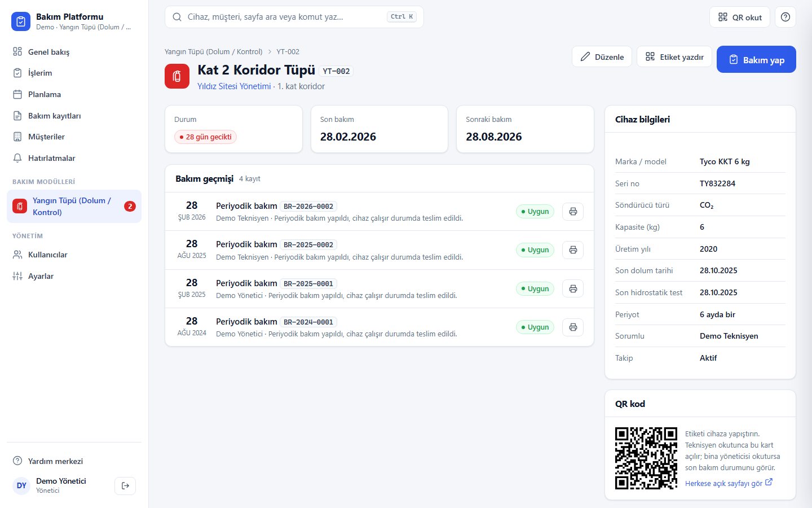This screenshot has width=812, height=508.
Task: Click the Son bakım date 28.02.2026
Action: [348, 137]
